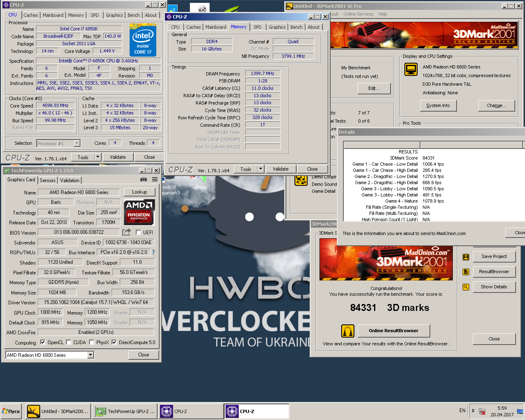Screen dimensions: 525x420
Task: Click the Driver Version field in GPU-Z
Action: point(96,302)
